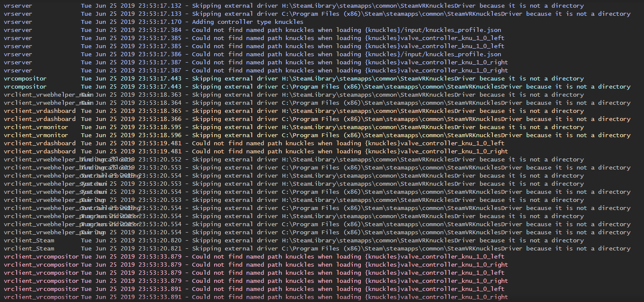644x302 pixels.
Task: Click the timestamp 23:53:18.365
Action: pyautogui.click(x=160, y=111)
